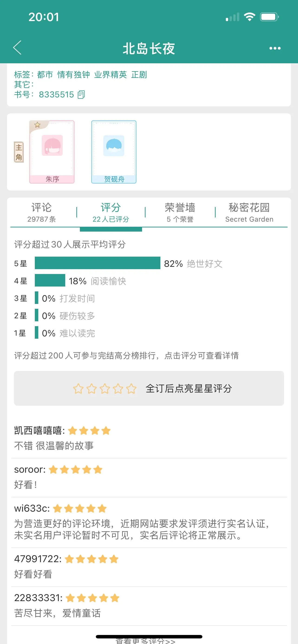This screenshot has height=644, width=298.
Task: Open the 荣誉墙 honors tab
Action: click(x=180, y=213)
